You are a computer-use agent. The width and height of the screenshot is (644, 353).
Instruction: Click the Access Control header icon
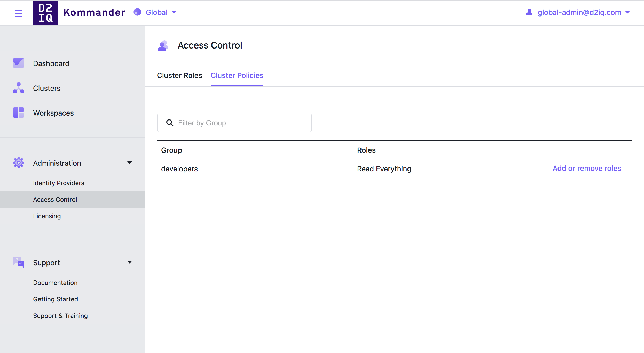[163, 45]
